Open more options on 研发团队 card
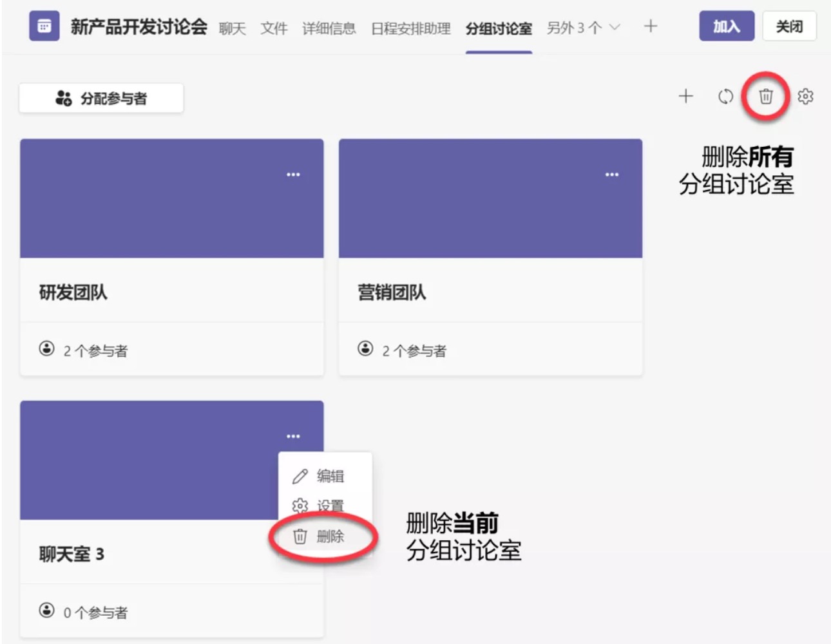Image resolution: width=831 pixels, height=644 pixels. (x=293, y=175)
